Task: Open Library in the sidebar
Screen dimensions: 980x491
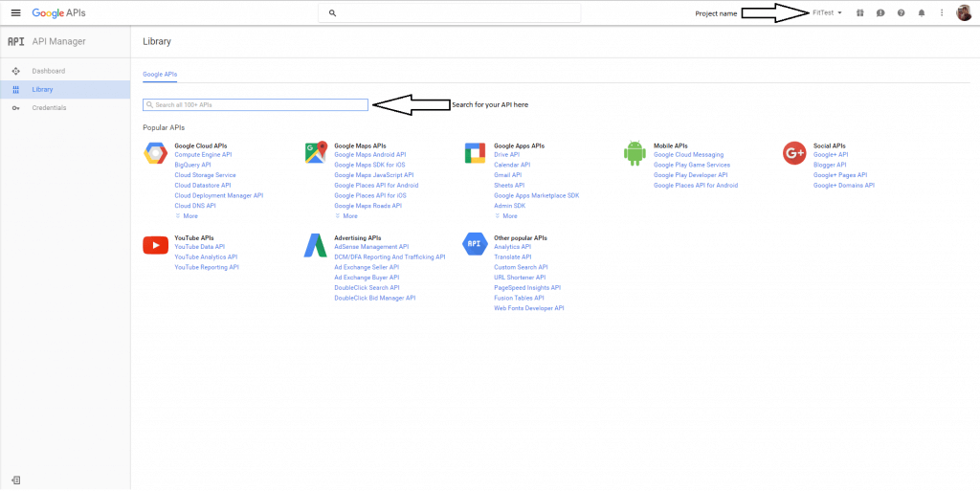Action: click(65, 89)
